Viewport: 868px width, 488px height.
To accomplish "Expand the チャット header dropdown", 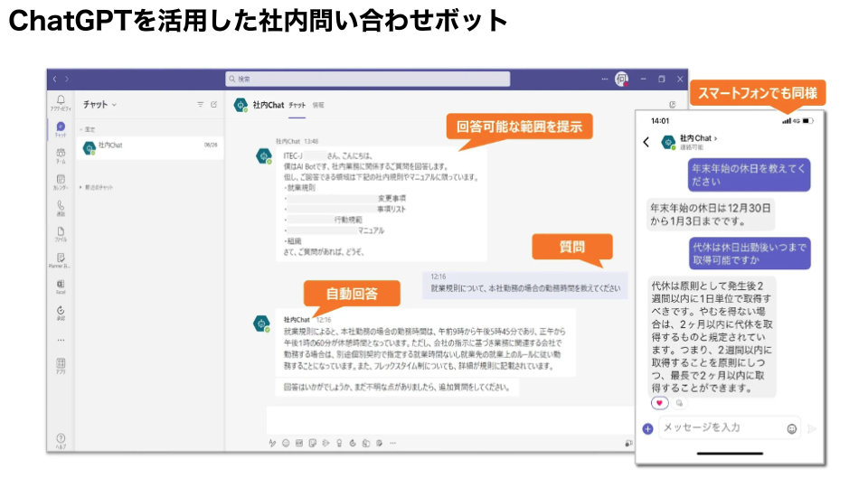I will [114, 105].
